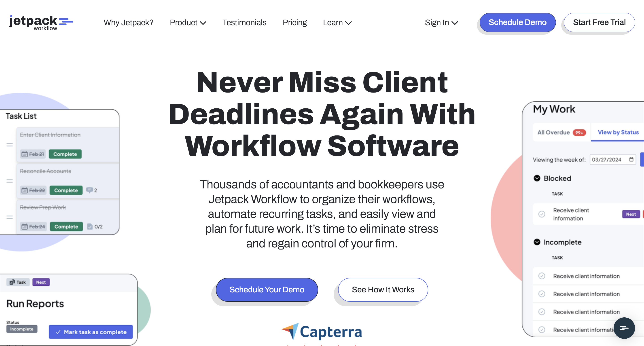Click the comment bubble icon on Feb 22 task
This screenshot has width=644, height=346.
coord(89,190)
